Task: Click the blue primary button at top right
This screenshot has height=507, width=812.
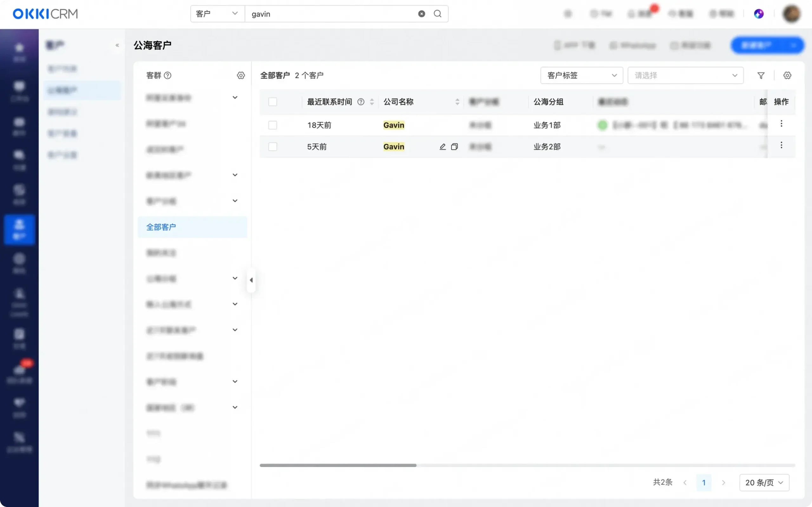Action: (767, 45)
